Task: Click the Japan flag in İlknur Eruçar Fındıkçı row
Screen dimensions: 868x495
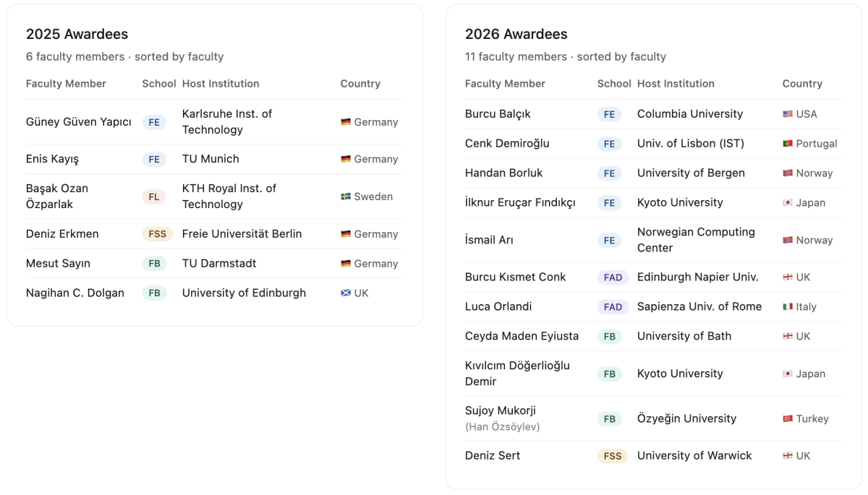Action: [x=788, y=203]
